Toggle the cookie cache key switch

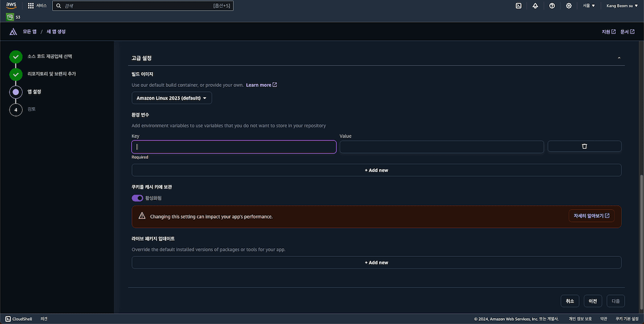[x=137, y=198]
